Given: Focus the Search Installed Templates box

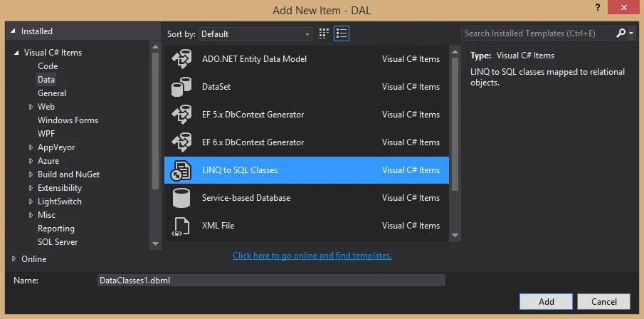Looking at the screenshot, I should click(x=538, y=33).
